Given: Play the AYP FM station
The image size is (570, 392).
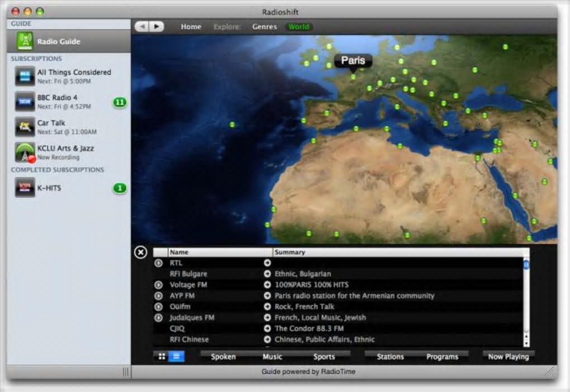Looking at the screenshot, I should [159, 296].
